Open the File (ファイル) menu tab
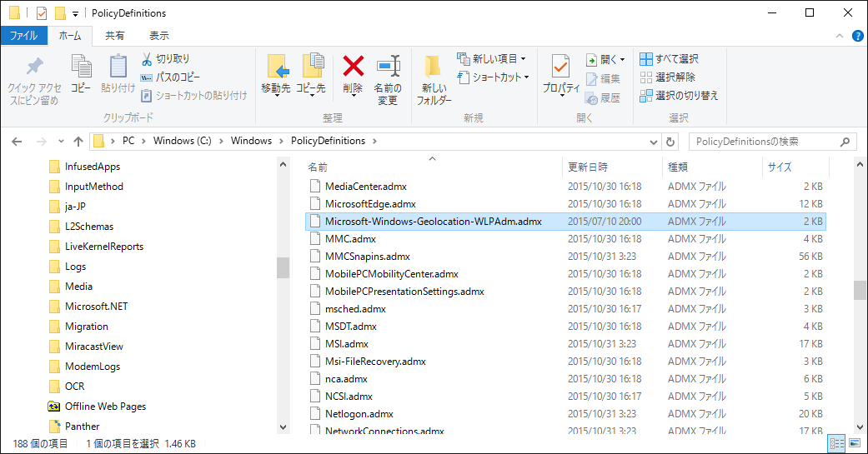Viewport: 868px width, 454px height. [23, 36]
